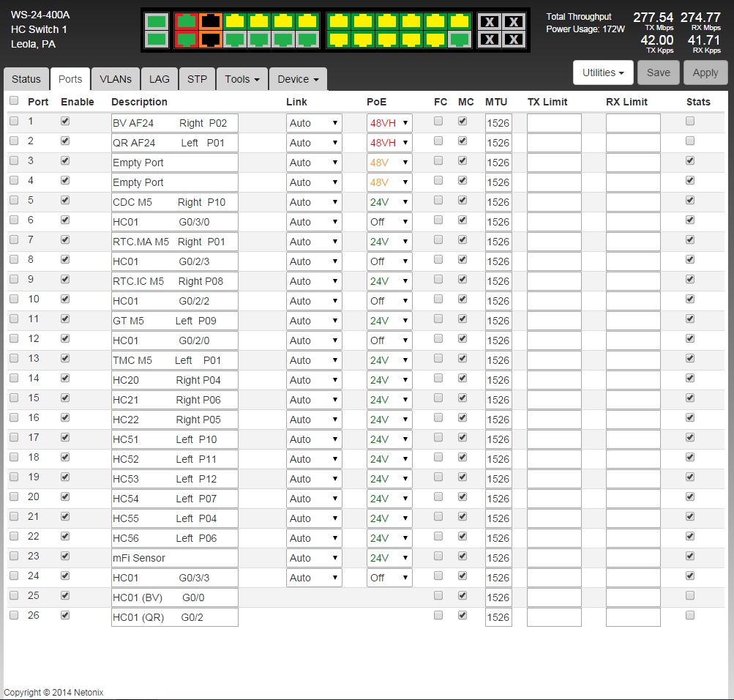Click the 'HC01 (QR) G0/2' description field
Screen dimensions: 734x700
(175, 617)
